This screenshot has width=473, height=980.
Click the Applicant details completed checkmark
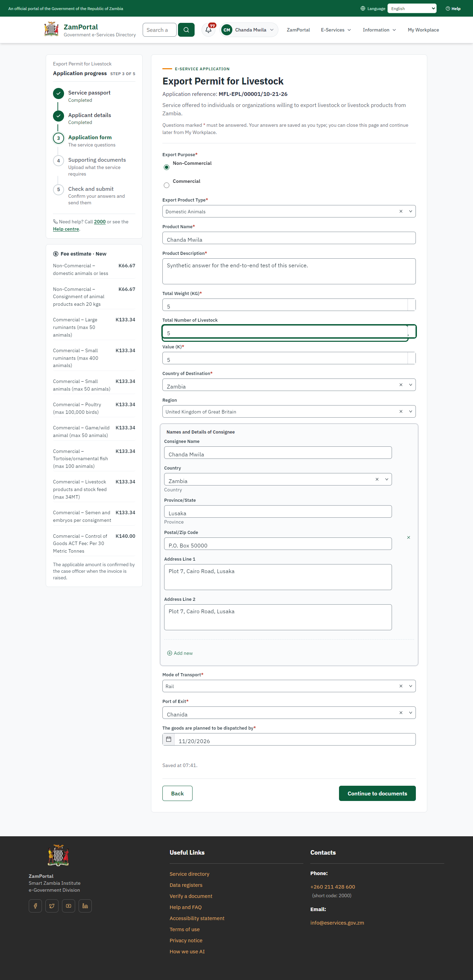click(x=58, y=115)
